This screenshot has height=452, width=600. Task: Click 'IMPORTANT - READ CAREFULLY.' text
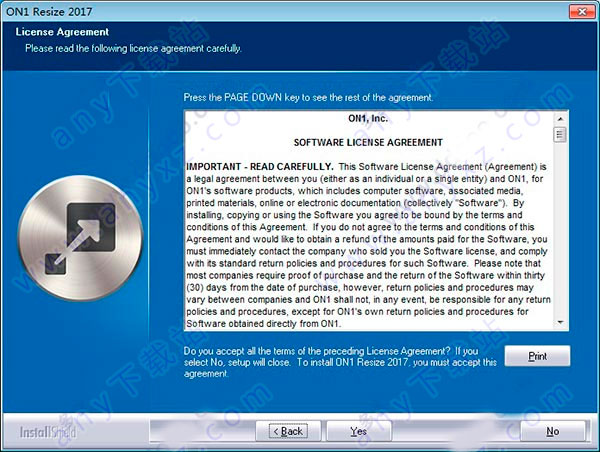[260, 166]
